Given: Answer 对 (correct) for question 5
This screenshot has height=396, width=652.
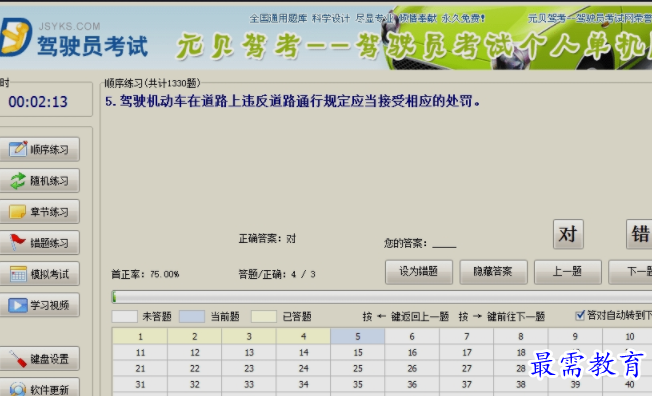Looking at the screenshot, I should (x=568, y=234).
